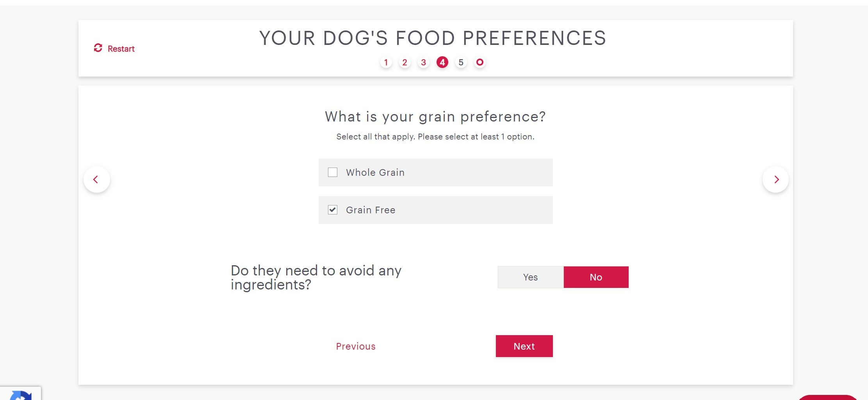The width and height of the screenshot is (868, 400).
Task: Click the Previous link
Action: (356, 346)
